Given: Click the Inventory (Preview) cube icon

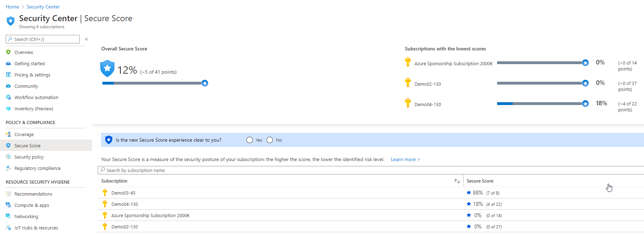Looking at the screenshot, I should pyautogui.click(x=8, y=109).
